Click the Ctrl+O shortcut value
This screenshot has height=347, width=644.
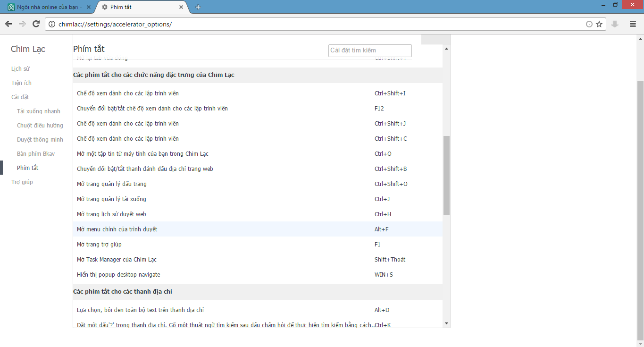(x=383, y=154)
